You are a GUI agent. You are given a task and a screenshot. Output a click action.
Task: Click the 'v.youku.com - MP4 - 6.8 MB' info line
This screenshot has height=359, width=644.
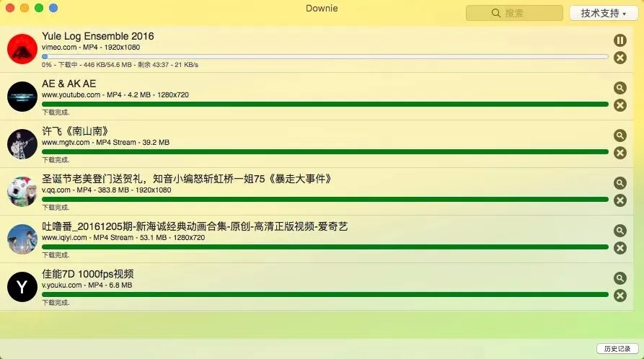coord(87,285)
